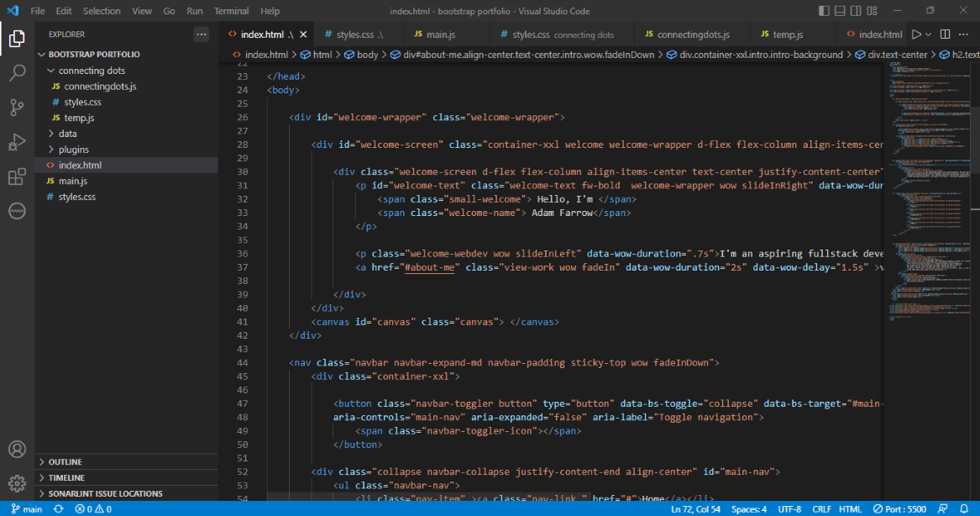Open the Search view in activity bar

(17, 72)
